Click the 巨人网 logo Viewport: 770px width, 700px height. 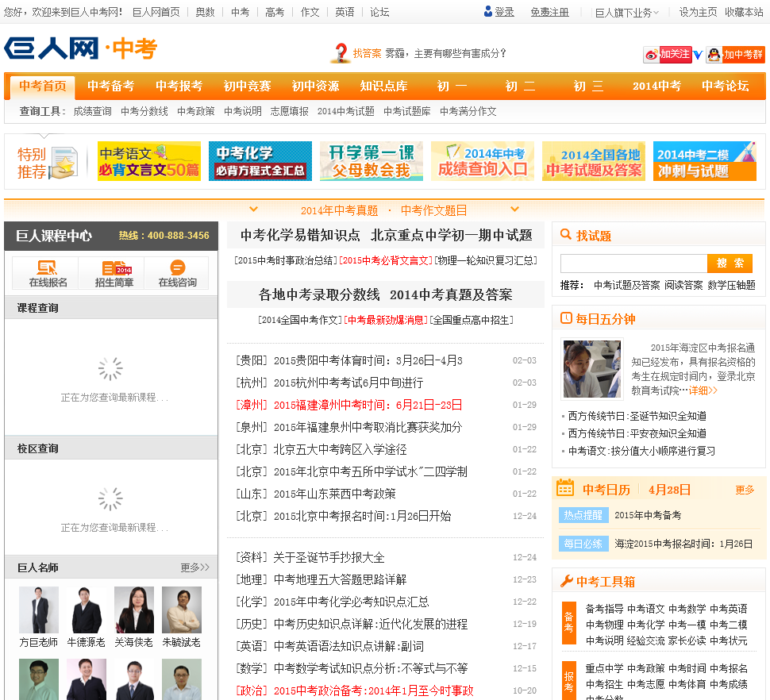pos(52,48)
